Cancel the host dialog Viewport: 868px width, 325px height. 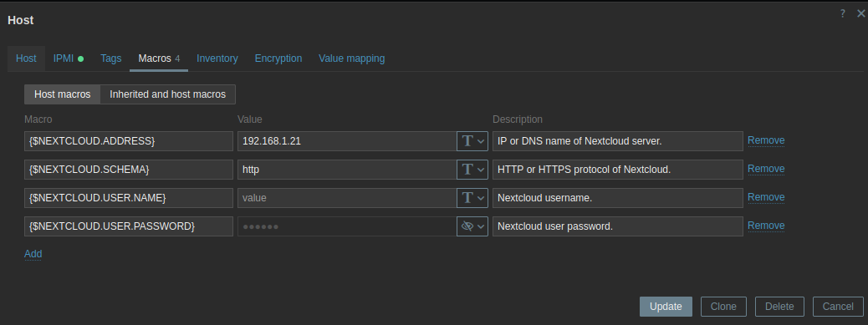(x=838, y=307)
